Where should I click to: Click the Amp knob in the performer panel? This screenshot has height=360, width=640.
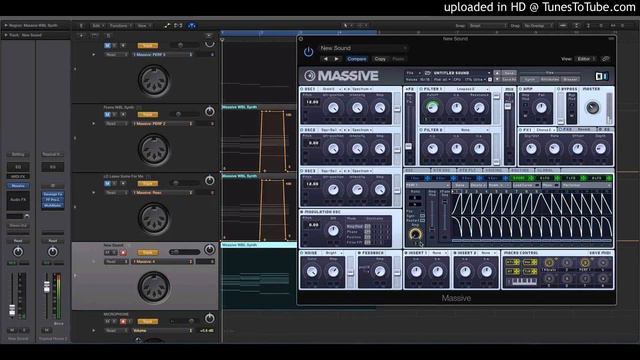pos(415,234)
